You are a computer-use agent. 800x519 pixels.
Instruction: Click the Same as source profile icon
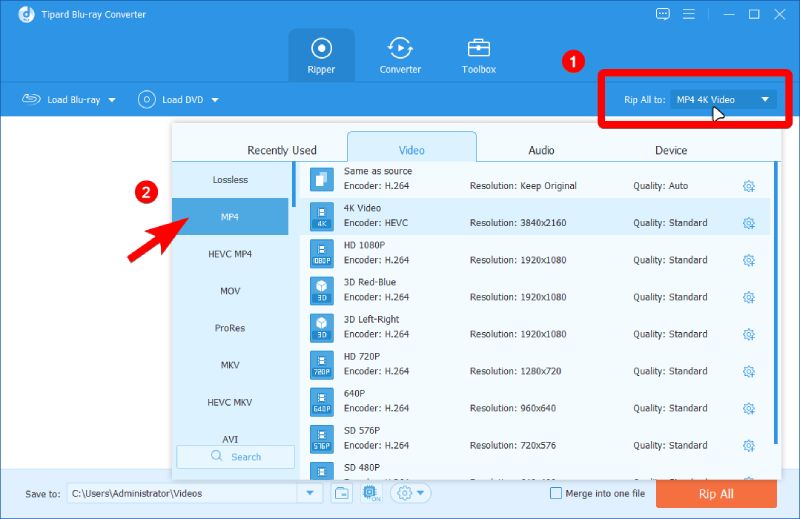(x=321, y=179)
